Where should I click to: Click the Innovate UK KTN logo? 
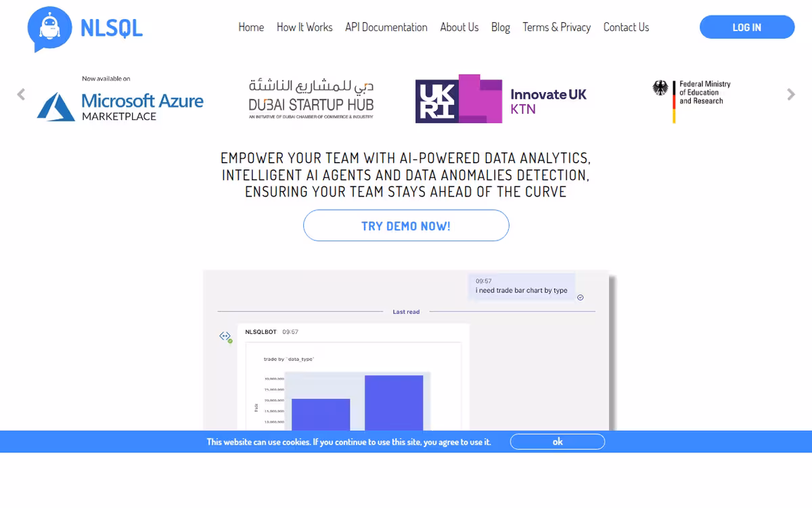click(501, 99)
